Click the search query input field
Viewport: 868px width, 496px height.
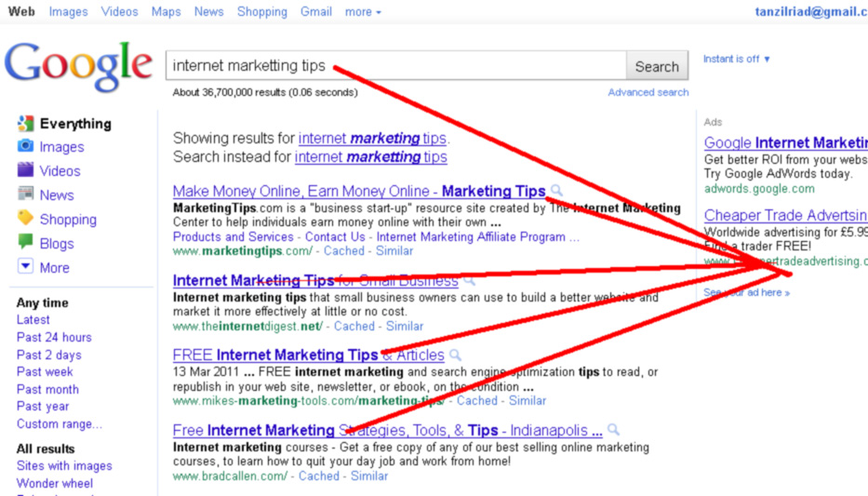[395, 66]
